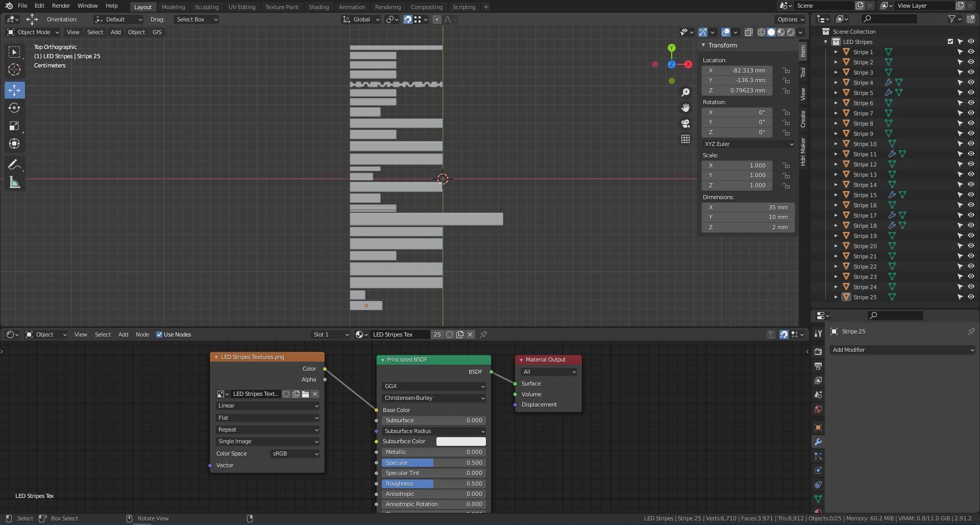The height and width of the screenshot is (525, 980).
Task: Open the Render menu
Action: click(x=61, y=6)
